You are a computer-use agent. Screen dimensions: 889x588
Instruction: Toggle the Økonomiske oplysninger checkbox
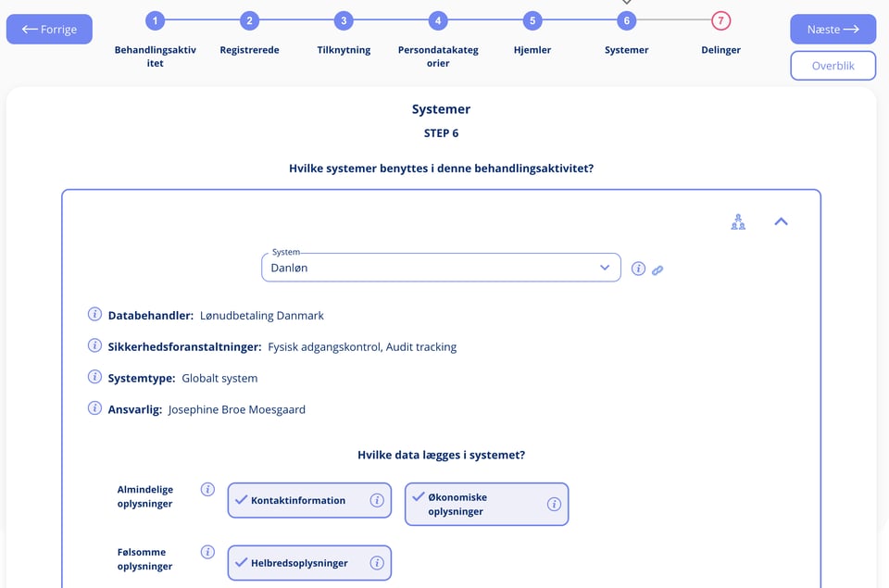(419, 496)
